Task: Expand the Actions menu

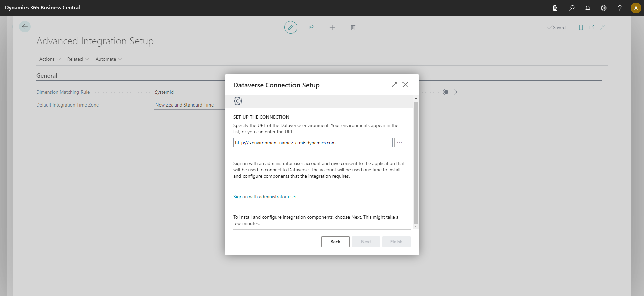Action: click(50, 59)
